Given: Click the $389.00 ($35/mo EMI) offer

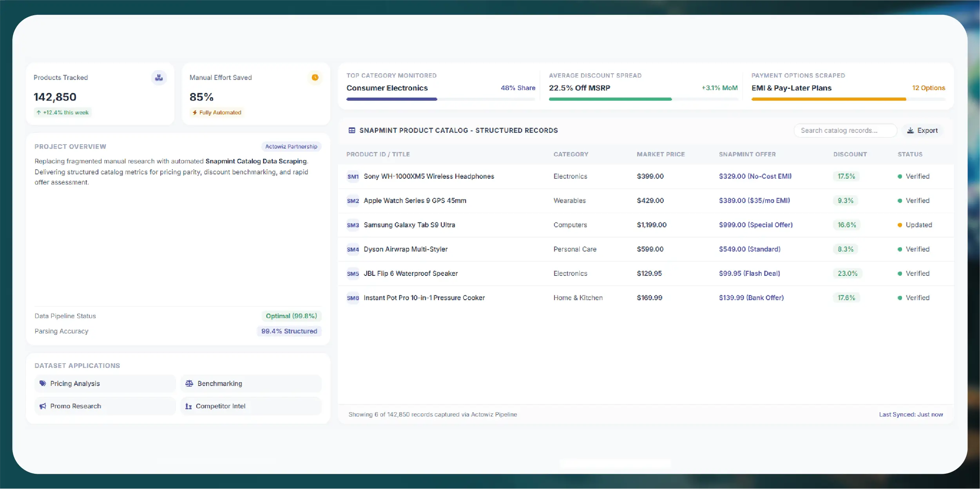Looking at the screenshot, I should [754, 201].
